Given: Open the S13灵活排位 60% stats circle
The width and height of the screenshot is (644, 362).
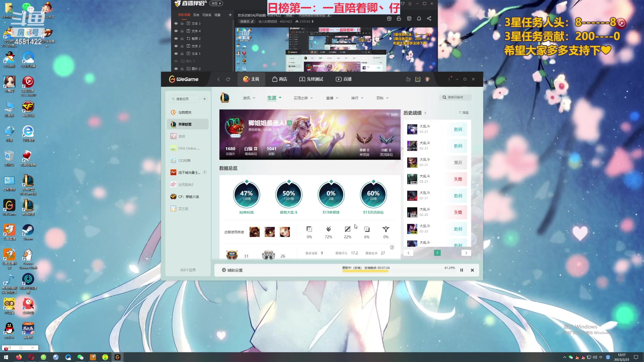Looking at the screenshot, I should tap(373, 195).
